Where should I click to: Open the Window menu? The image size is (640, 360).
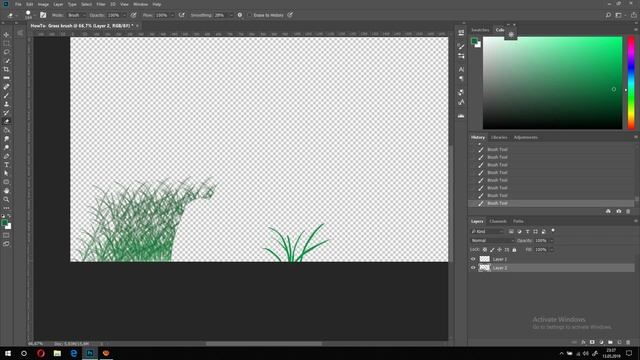[140, 4]
